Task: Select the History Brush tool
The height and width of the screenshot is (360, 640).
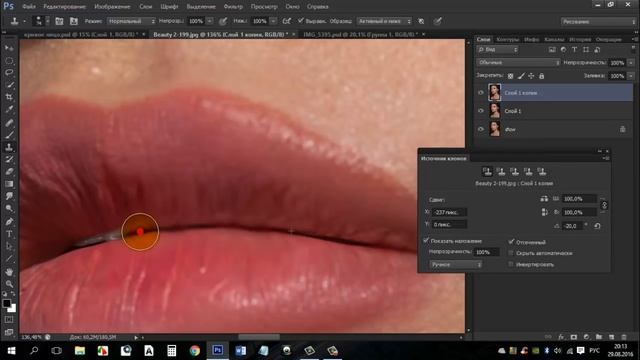Action: click(9, 159)
